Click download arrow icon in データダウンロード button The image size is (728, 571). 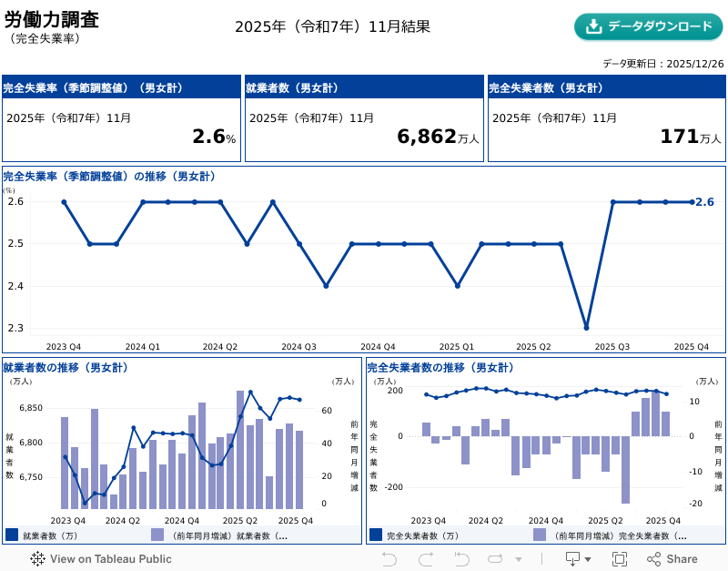[594, 26]
